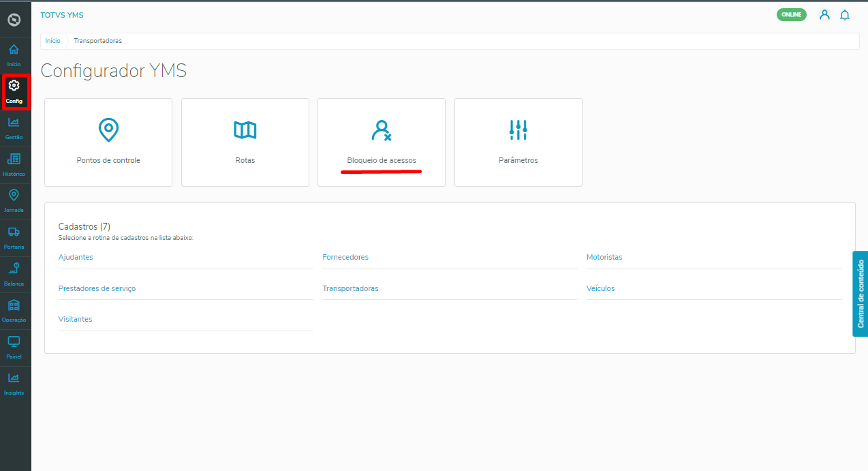Open the Motoristas cadastro link
The height and width of the screenshot is (471, 868).
(x=604, y=257)
